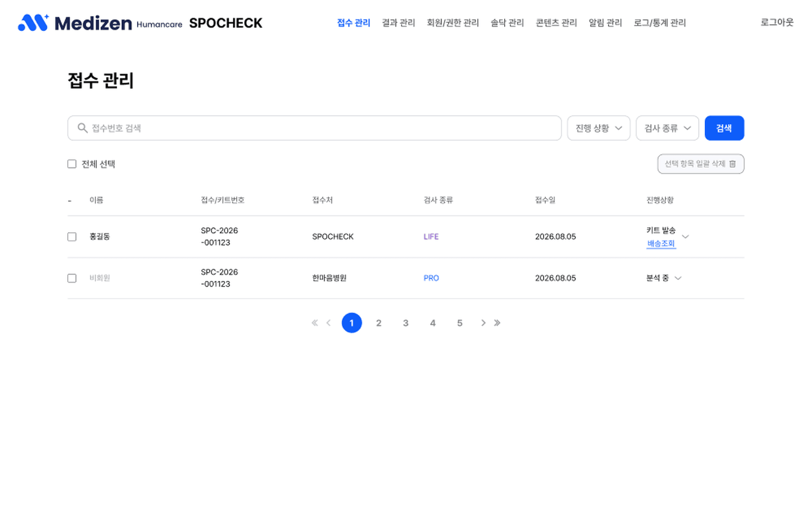The height and width of the screenshot is (529, 812).
Task: Click the blue 검색 button
Action: pyautogui.click(x=725, y=128)
